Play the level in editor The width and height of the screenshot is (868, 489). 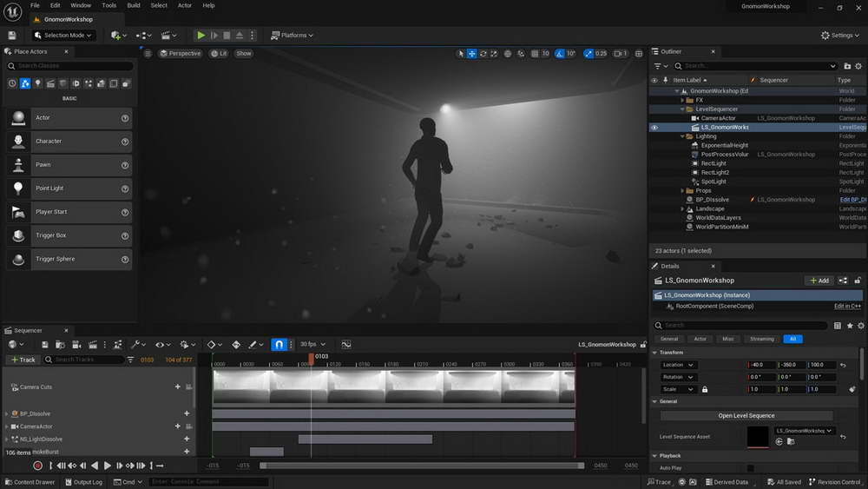201,35
